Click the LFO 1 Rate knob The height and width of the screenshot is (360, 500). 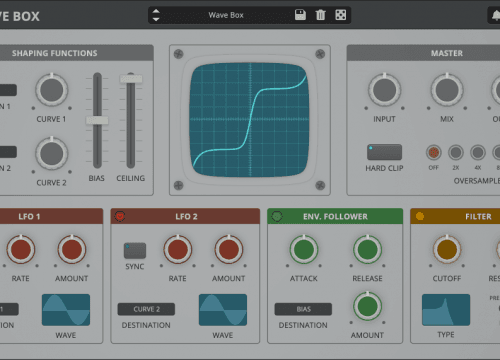point(21,249)
